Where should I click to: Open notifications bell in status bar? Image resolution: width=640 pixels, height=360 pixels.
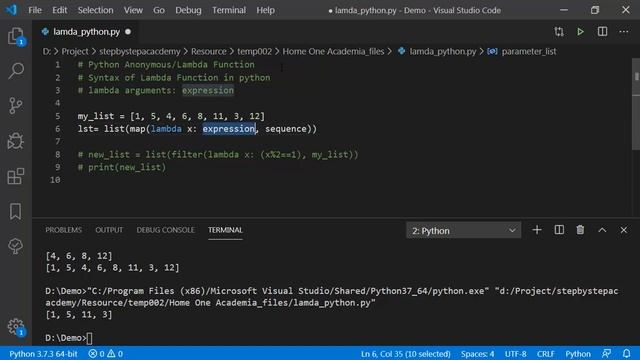point(627,353)
